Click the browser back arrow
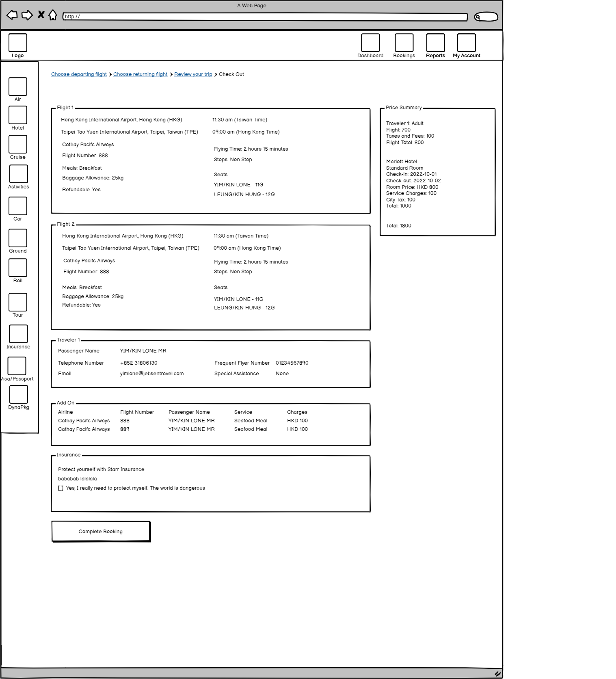The image size is (616, 679). tap(12, 15)
